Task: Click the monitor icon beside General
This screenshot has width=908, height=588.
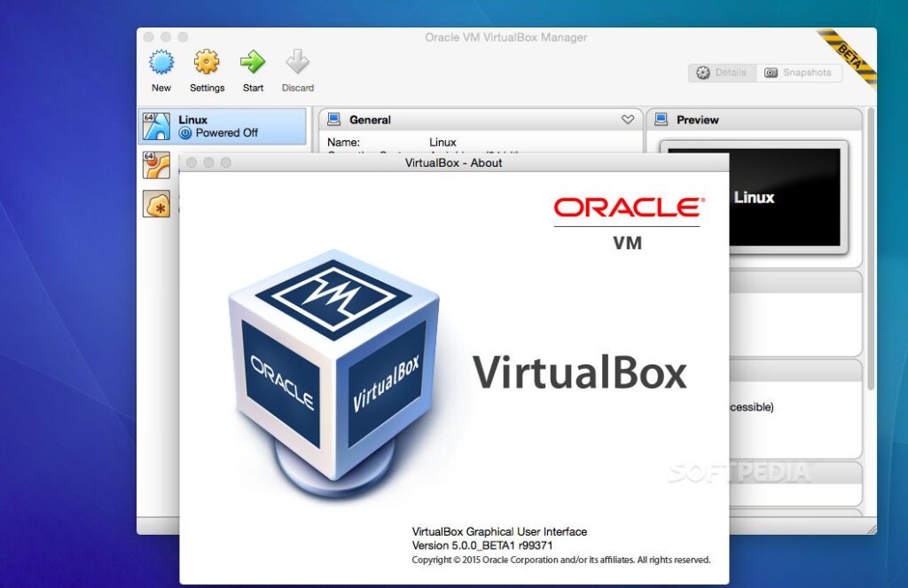Action: tap(333, 119)
